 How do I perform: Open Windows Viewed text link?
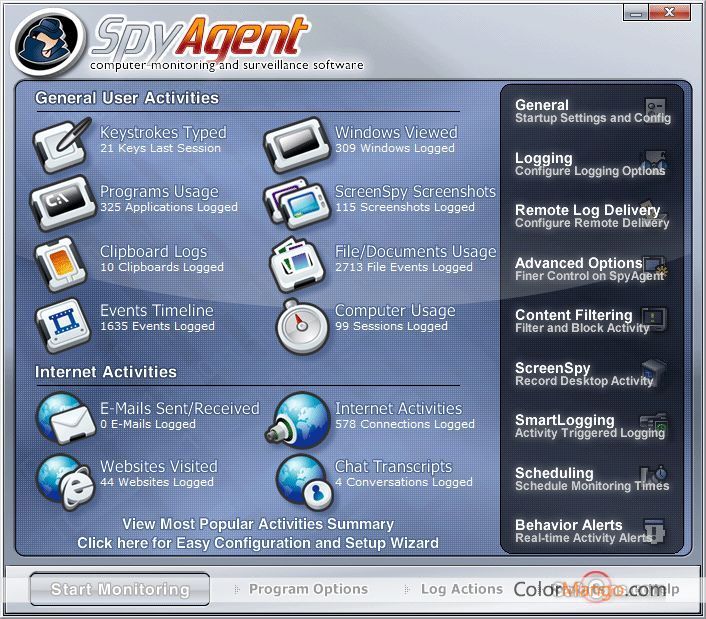click(396, 139)
